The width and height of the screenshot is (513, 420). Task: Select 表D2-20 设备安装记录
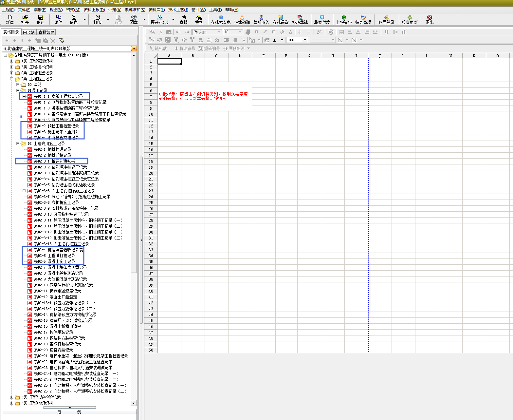coord(53,350)
